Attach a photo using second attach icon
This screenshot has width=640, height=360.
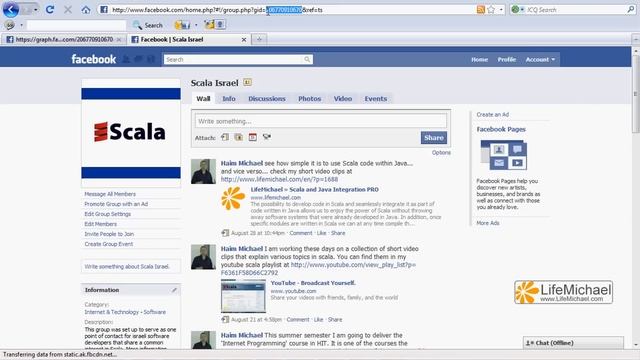[x=239, y=137]
